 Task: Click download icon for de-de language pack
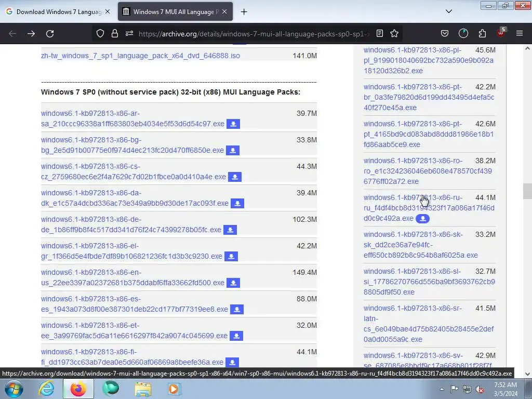pos(230,230)
